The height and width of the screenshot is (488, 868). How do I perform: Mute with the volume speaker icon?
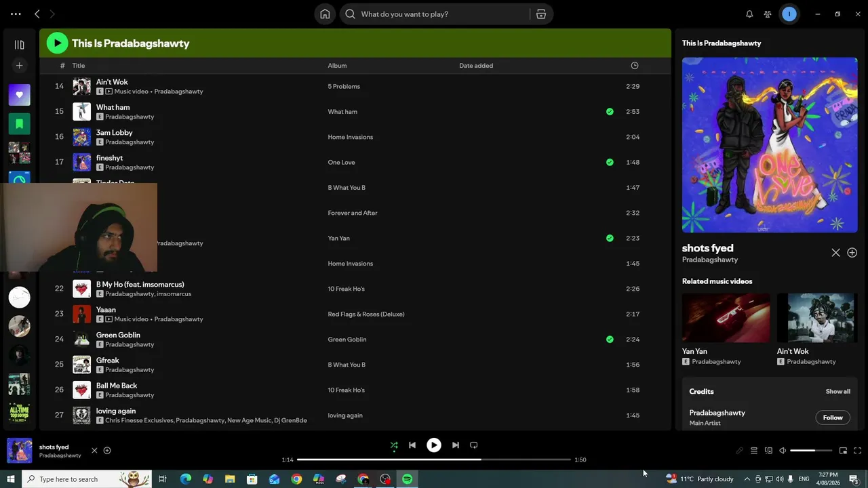pyautogui.click(x=783, y=451)
